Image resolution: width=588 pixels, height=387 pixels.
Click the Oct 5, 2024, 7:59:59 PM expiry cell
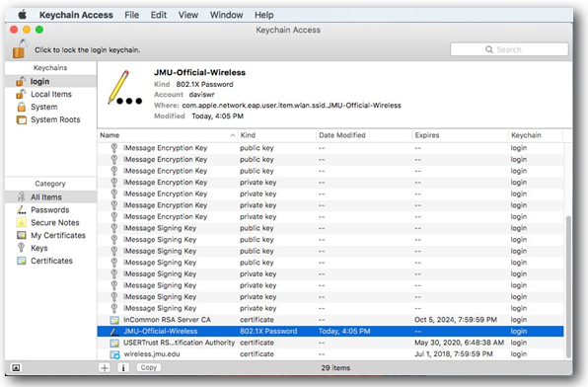tap(456, 320)
